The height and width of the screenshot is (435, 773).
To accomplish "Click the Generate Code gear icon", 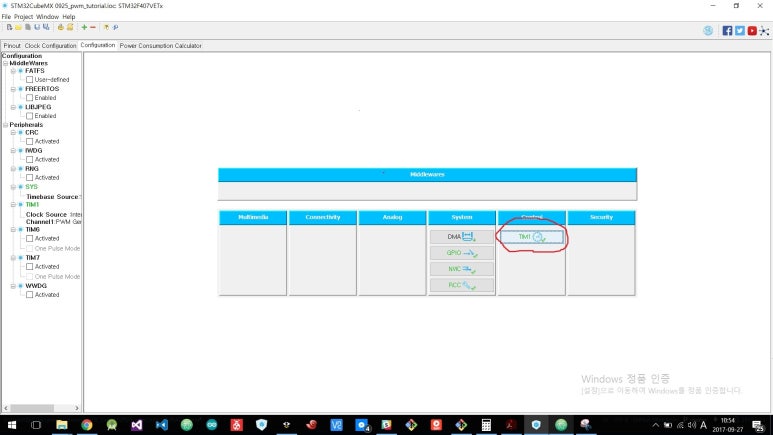I will point(70,28).
